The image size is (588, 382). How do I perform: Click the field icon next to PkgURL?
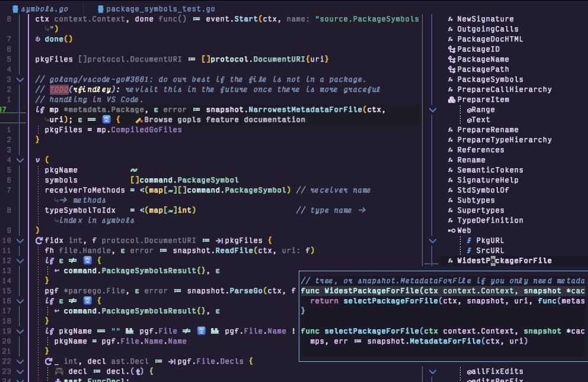tap(469, 241)
